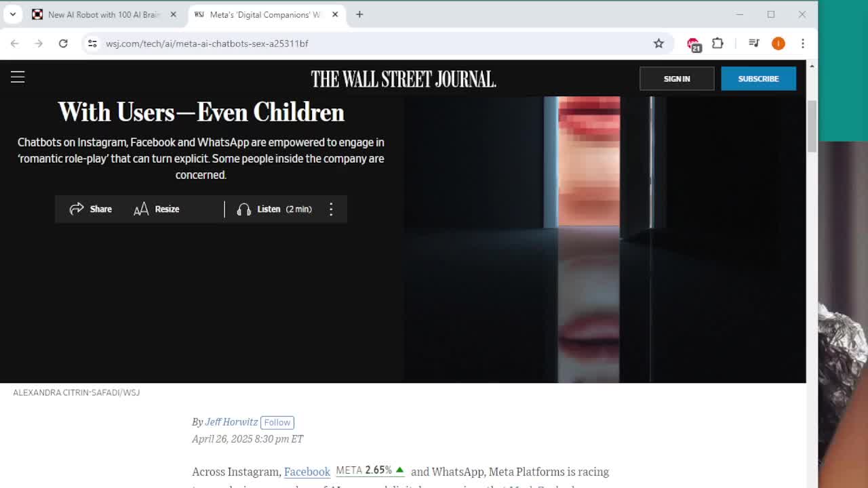This screenshot has height=488, width=868.
Task: Open the media control icon in toolbar
Action: point(753,43)
